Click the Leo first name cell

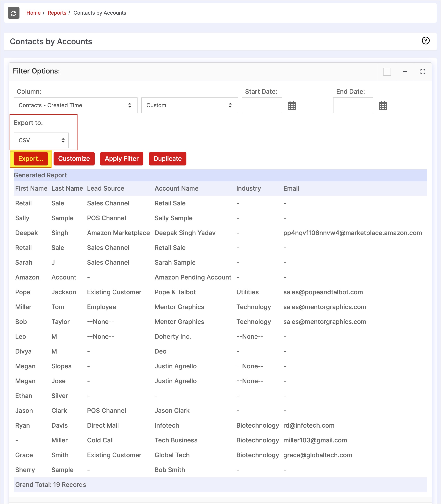pos(20,337)
